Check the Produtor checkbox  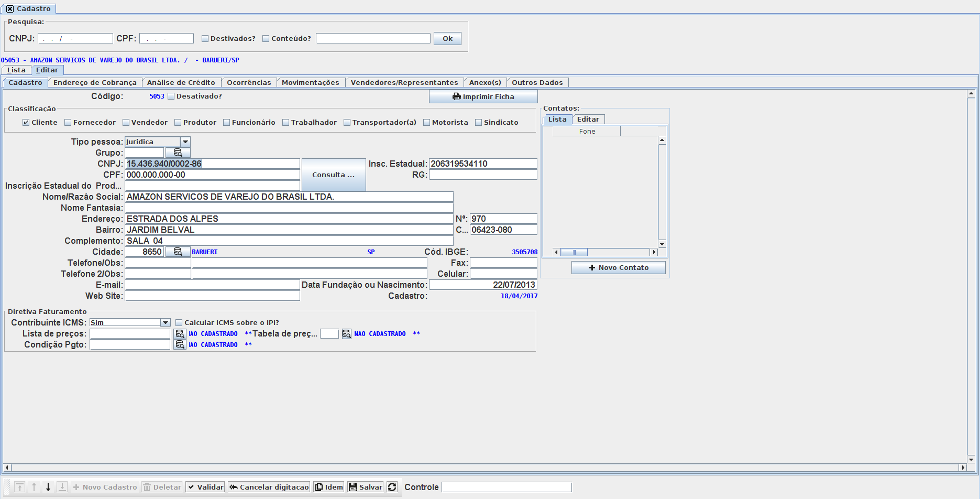(178, 123)
